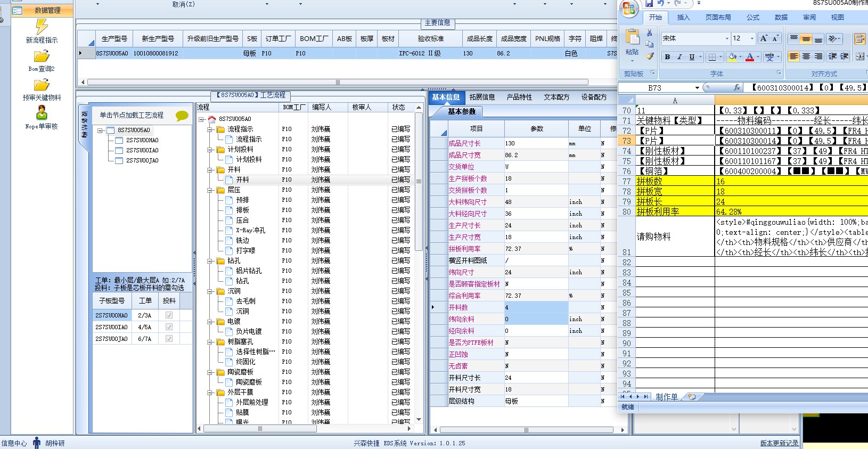Click Excel format painter brush icon
Image resolution: width=868 pixels, height=449 pixels.
click(x=650, y=55)
